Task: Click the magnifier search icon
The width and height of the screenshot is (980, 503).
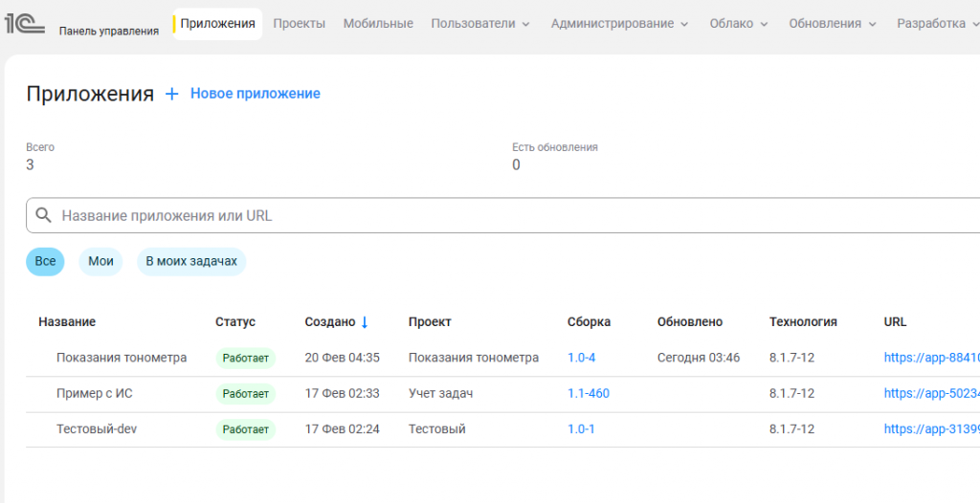Action: tap(43, 215)
